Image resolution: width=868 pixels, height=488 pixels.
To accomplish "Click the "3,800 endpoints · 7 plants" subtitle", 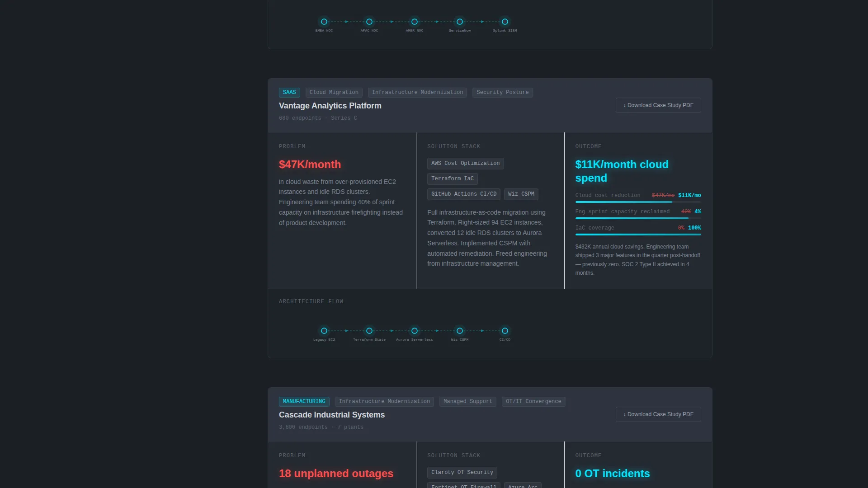I will pyautogui.click(x=321, y=427).
